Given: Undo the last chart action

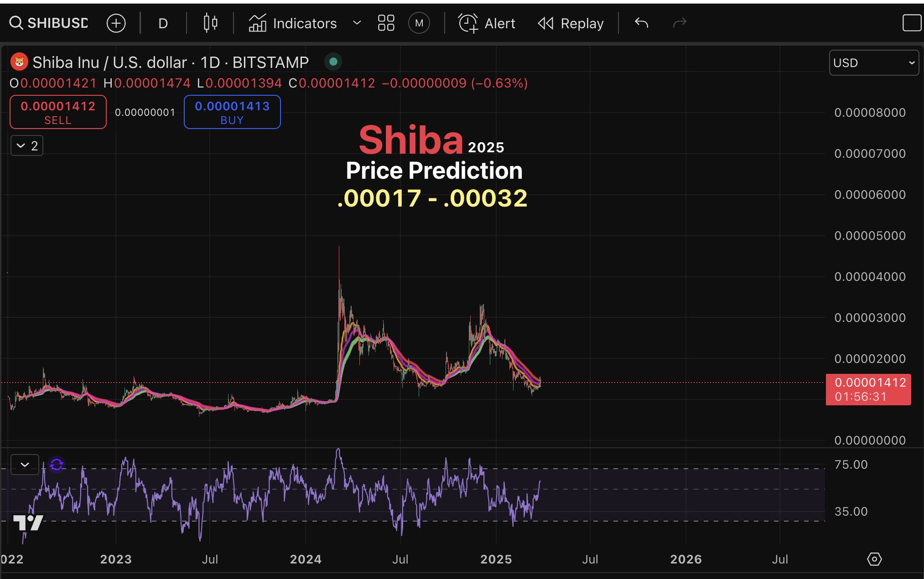Looking at the screenshot, I should click(641, 22).
